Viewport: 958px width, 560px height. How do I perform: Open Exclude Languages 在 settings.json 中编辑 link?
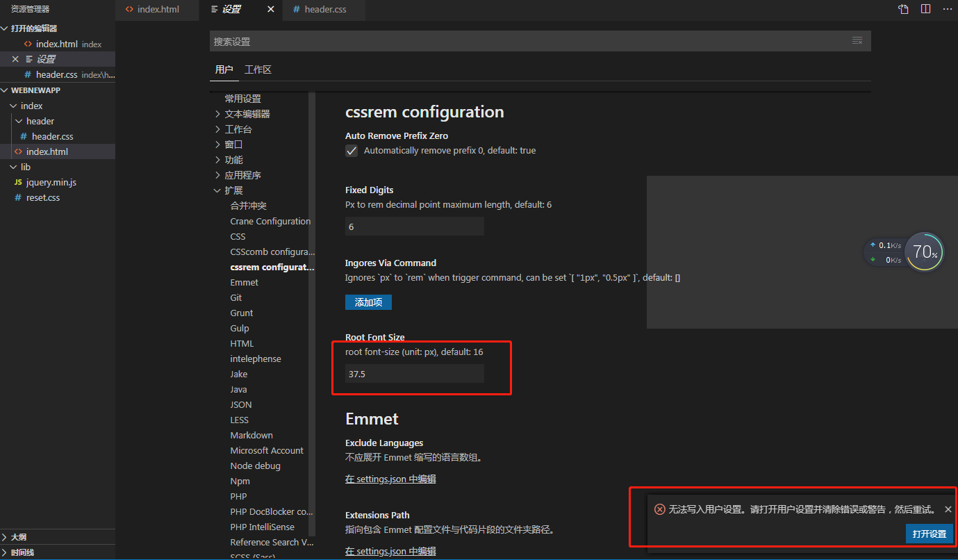[x=390, y=479]
